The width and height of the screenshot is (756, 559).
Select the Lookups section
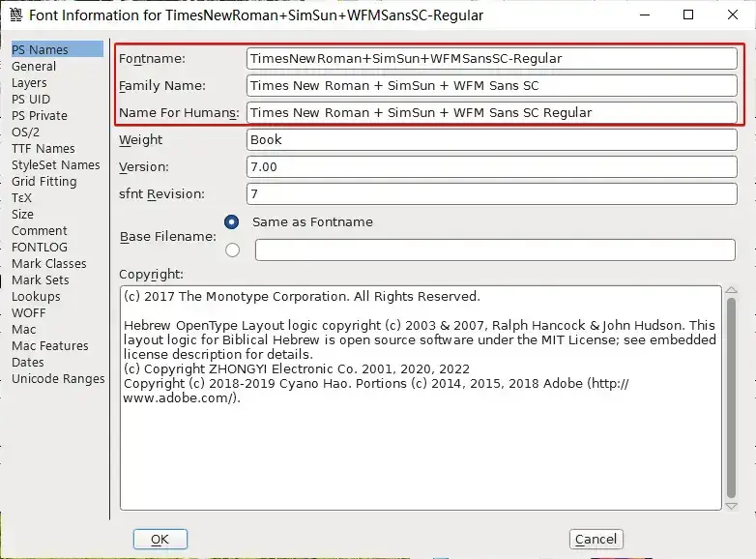[x=36, y=296]
